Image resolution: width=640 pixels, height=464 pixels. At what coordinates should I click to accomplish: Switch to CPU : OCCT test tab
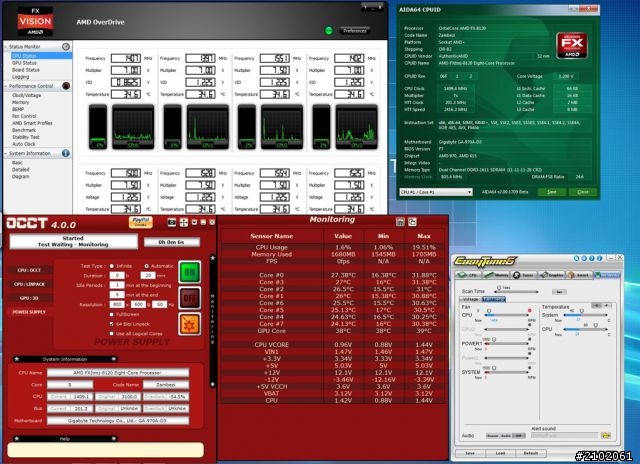point(30,270)
